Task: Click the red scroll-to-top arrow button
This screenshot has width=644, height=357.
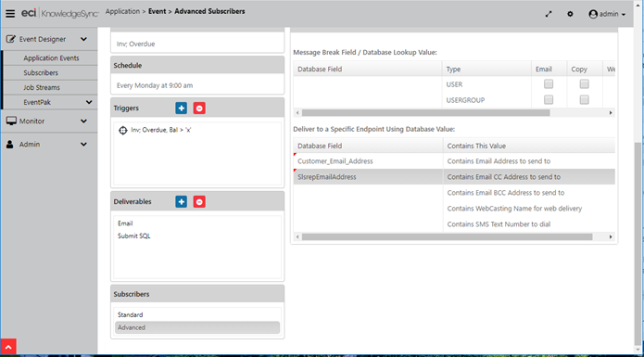Action: click(8, 347)
